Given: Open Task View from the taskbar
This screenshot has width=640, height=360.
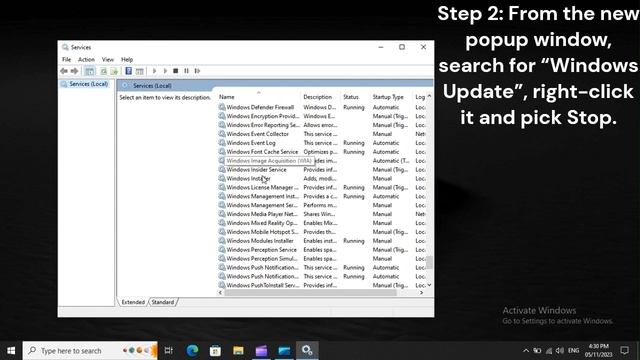Looking at the screenshot, I should 169,351.
